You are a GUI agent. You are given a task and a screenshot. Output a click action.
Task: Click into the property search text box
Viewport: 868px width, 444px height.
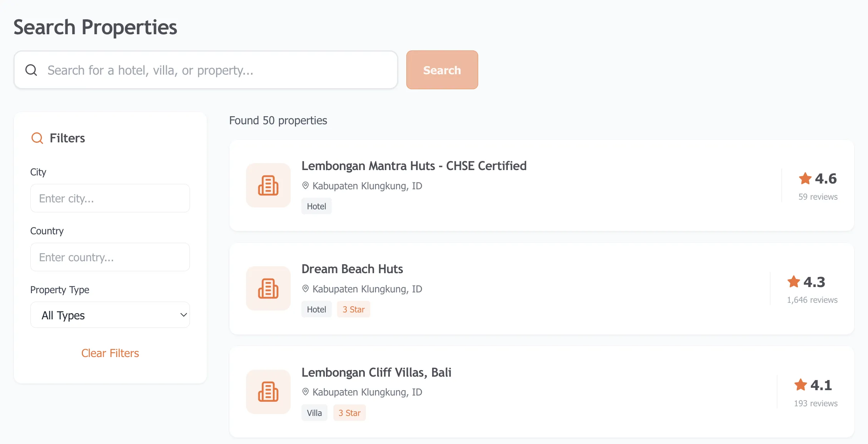pyautogui.click(x=215, y=70)
